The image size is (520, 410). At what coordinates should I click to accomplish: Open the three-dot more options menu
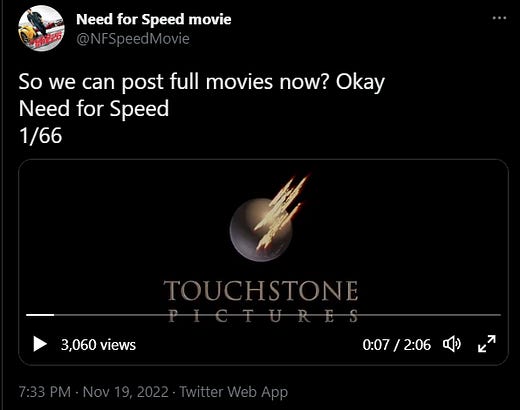[x=499, y=18]
